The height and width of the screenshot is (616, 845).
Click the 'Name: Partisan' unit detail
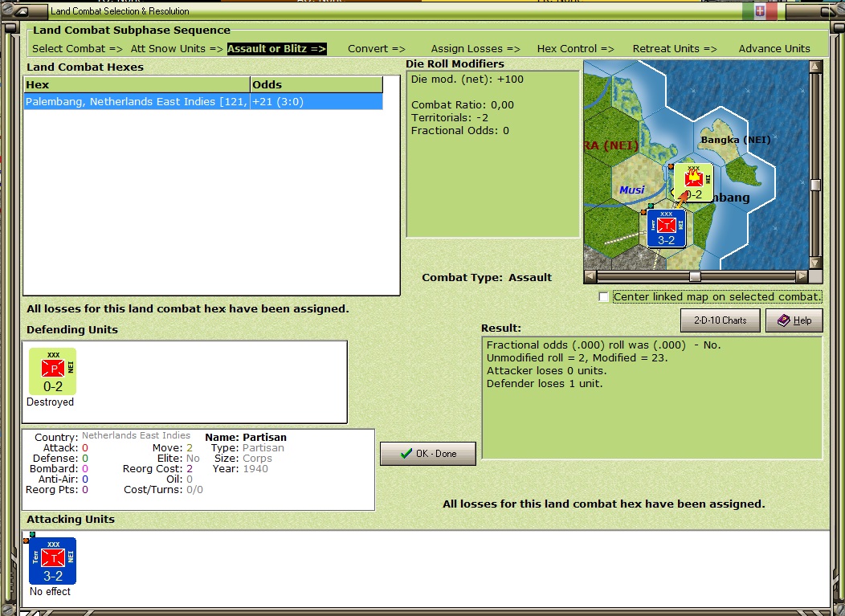(246, 437)
